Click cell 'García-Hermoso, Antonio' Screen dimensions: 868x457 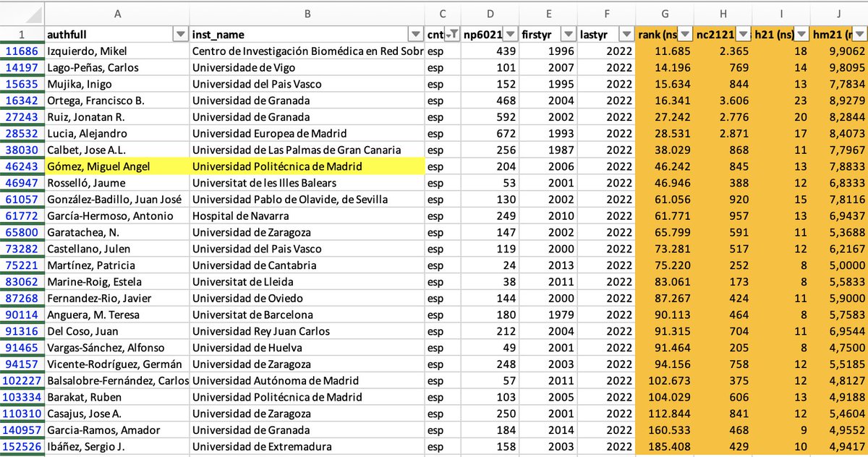117,215
